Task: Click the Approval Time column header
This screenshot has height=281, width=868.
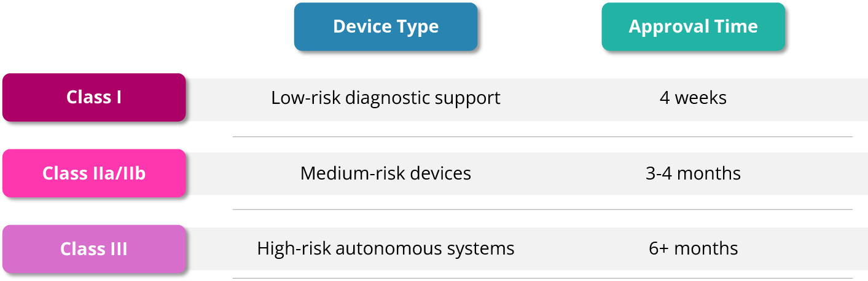Action: (x=693, y=26)
